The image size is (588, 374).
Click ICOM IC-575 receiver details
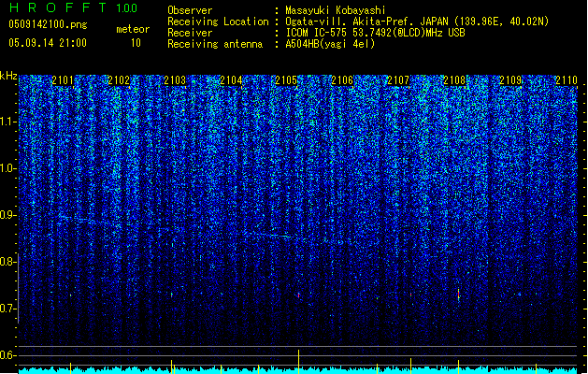coord(376,33)
